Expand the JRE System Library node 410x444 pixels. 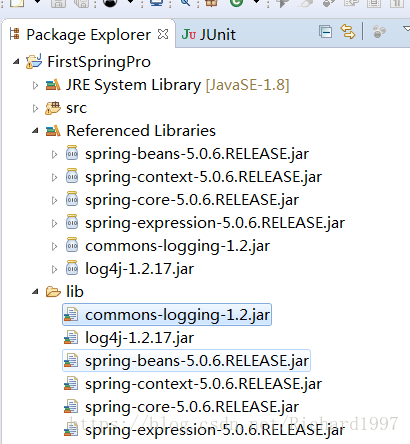click(35, 85)
